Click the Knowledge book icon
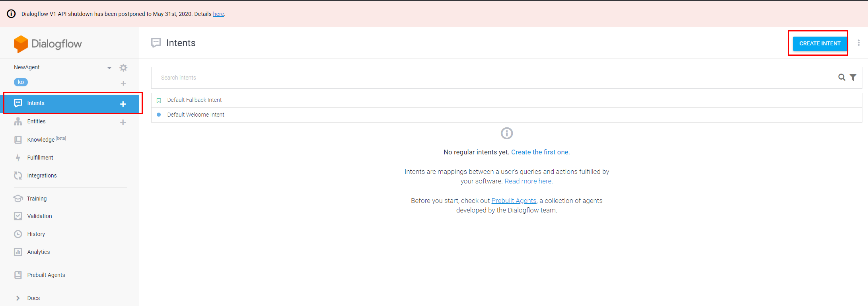This screenshot has width=868, height=306. tap(18, 140)
